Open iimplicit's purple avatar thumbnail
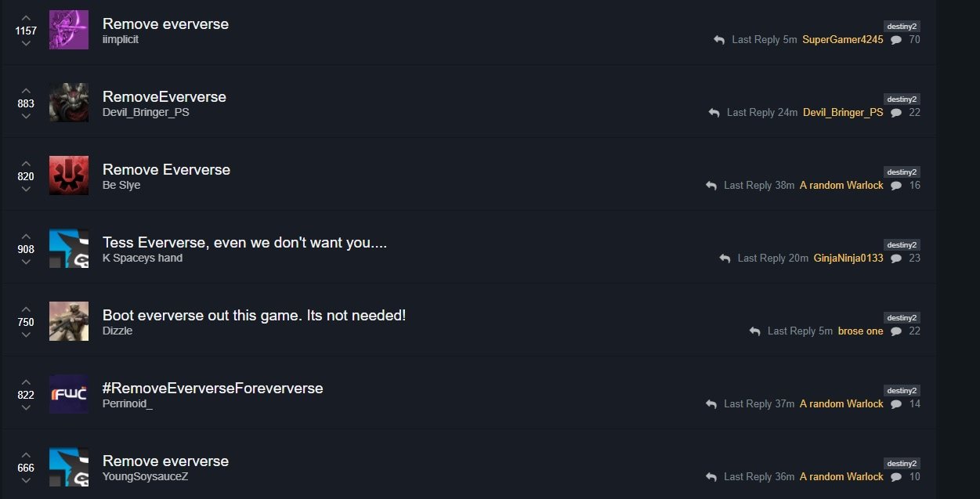 coord(69,30)
